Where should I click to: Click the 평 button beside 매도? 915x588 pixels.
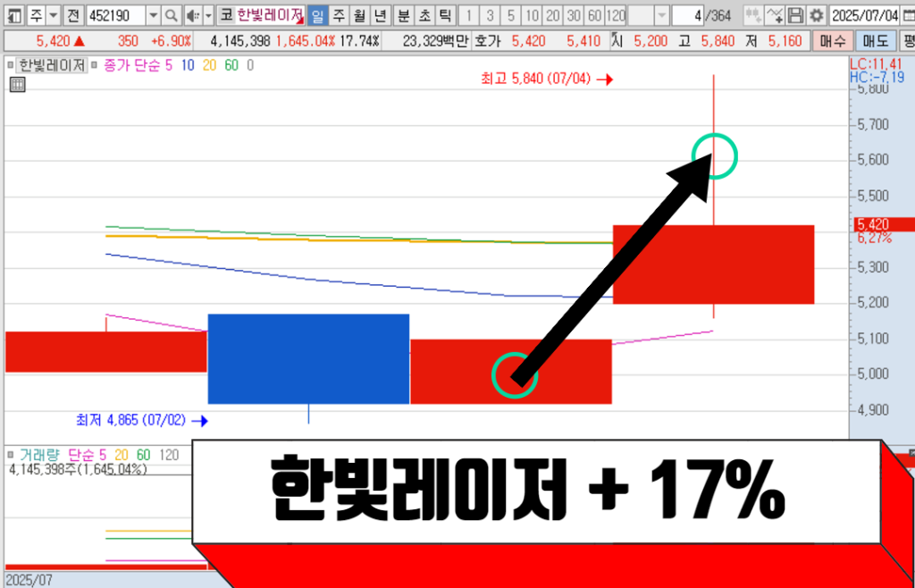908,41
